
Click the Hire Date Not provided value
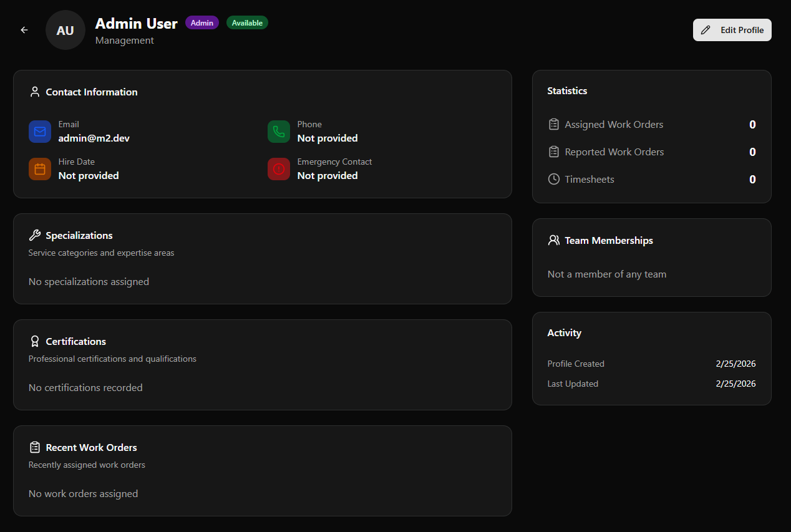click(x=89, y=175)
